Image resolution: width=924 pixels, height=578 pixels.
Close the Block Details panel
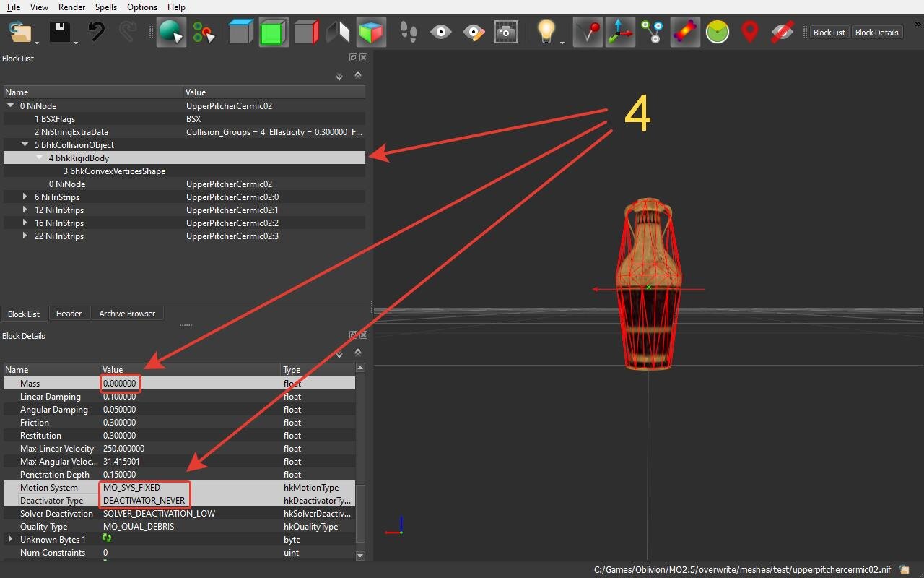point(363,335)
